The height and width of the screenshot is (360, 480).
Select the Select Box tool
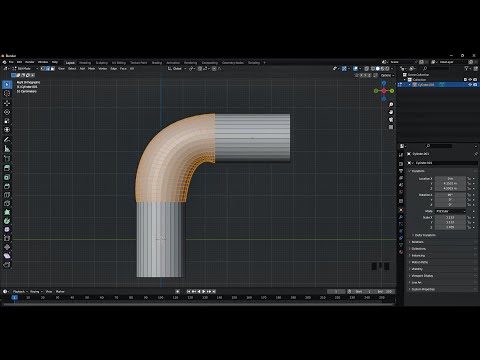tap(7, 84)
